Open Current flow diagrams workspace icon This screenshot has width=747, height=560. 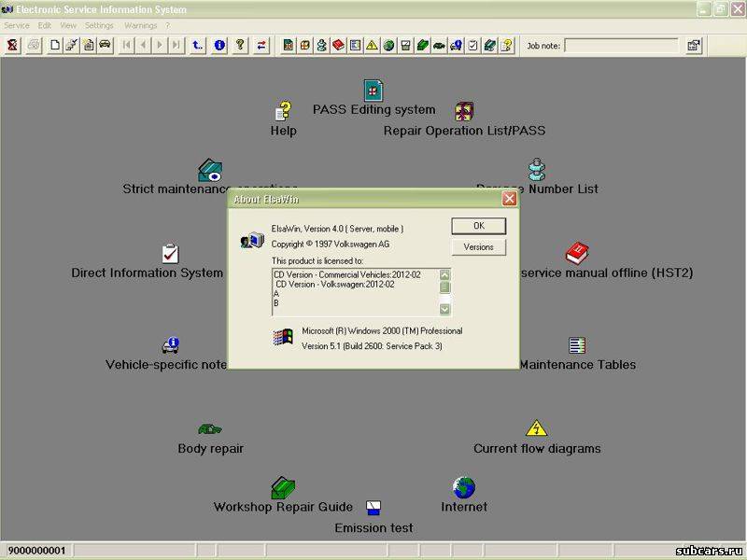pos(536,428)
